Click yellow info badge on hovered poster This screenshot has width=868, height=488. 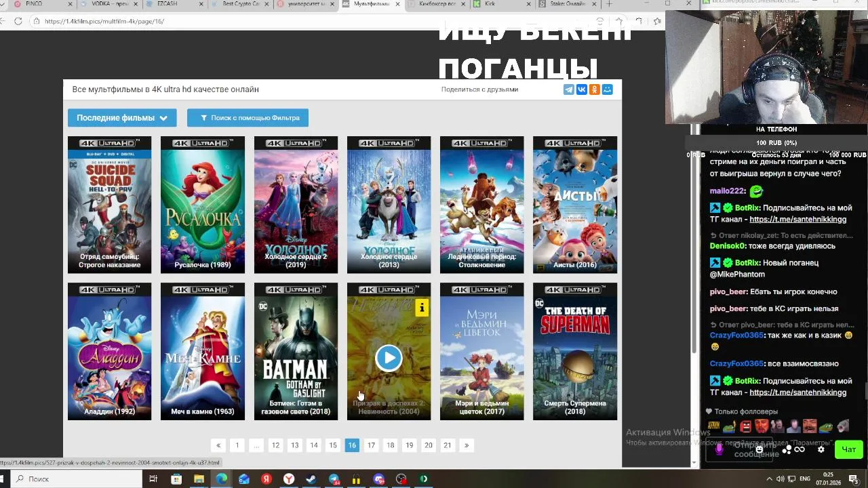click(422, 308)
